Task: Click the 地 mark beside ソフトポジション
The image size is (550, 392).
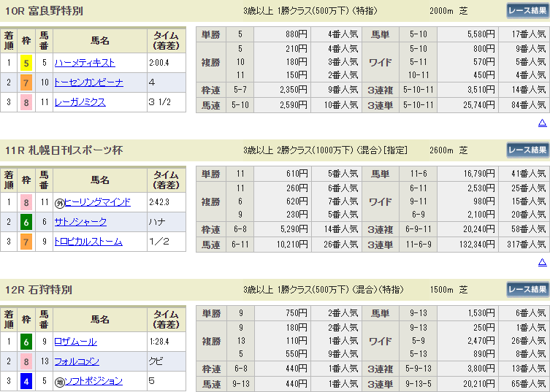Action: (x=60, y=382)
